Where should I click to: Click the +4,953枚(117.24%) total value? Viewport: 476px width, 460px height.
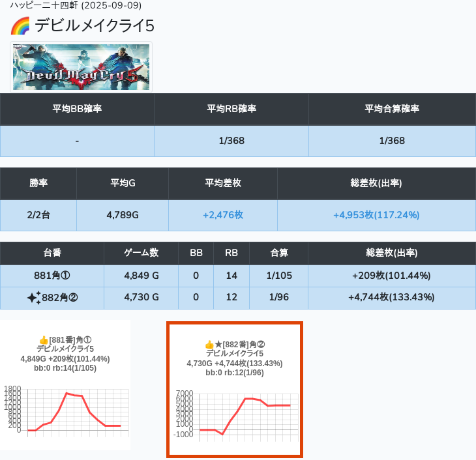click(x=376, y=214)
